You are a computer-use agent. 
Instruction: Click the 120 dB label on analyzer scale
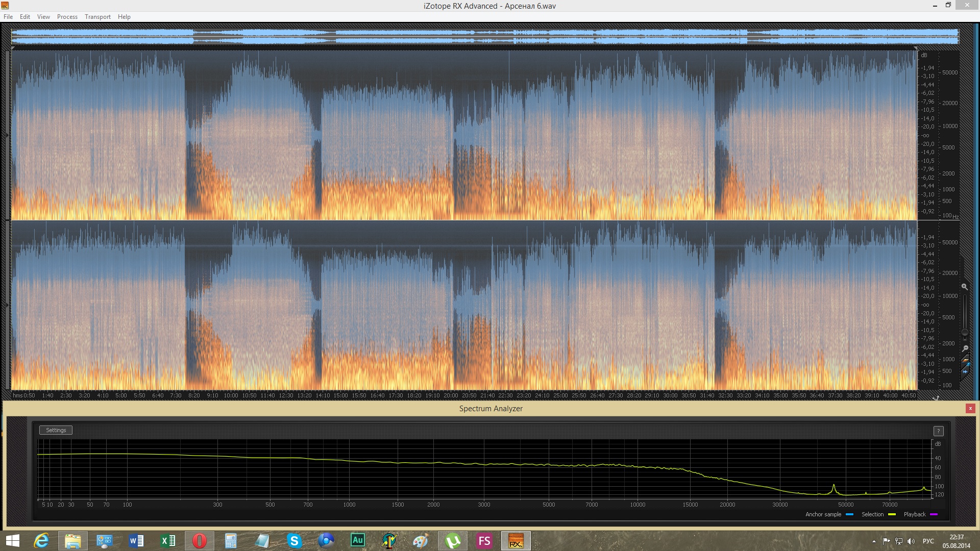939,494
